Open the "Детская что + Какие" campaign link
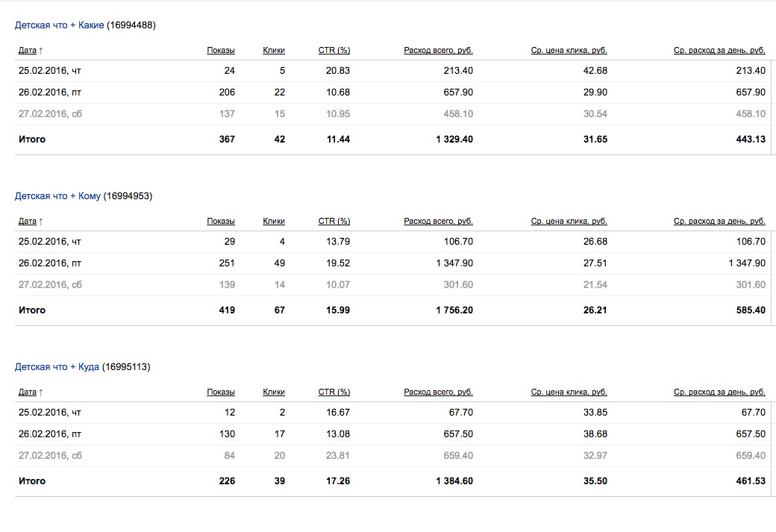Viewport: 776px width, 532px height. point(60,25)
